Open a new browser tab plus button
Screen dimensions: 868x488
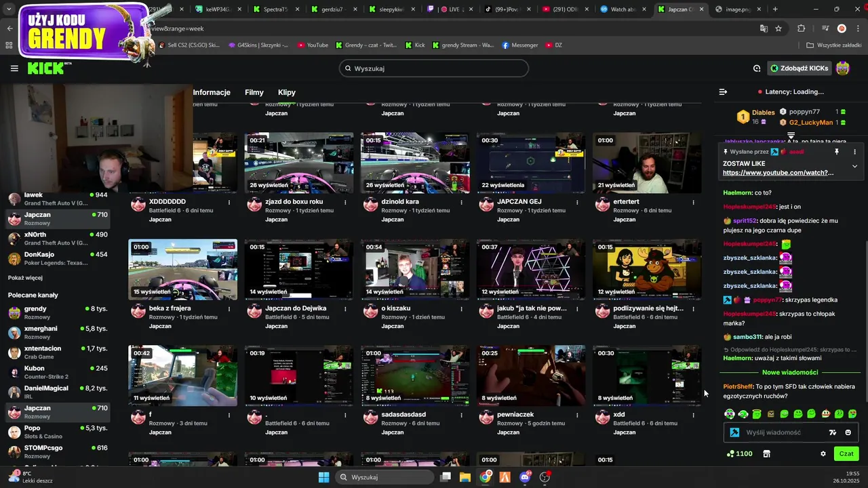[775, 9]
